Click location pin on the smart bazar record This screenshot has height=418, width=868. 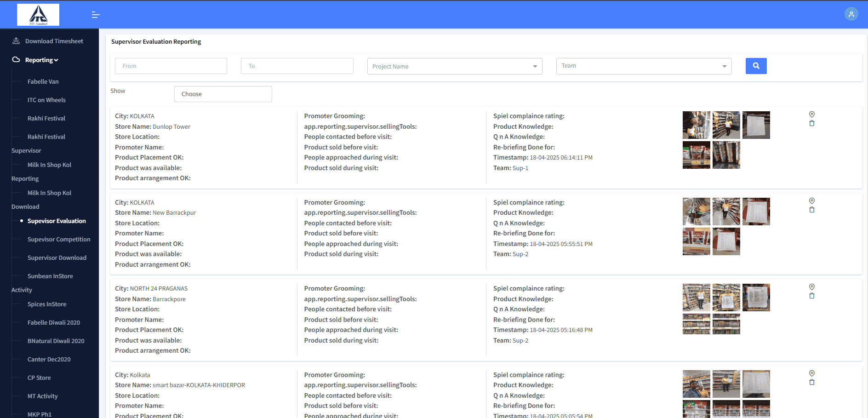(x=811, y=373)
